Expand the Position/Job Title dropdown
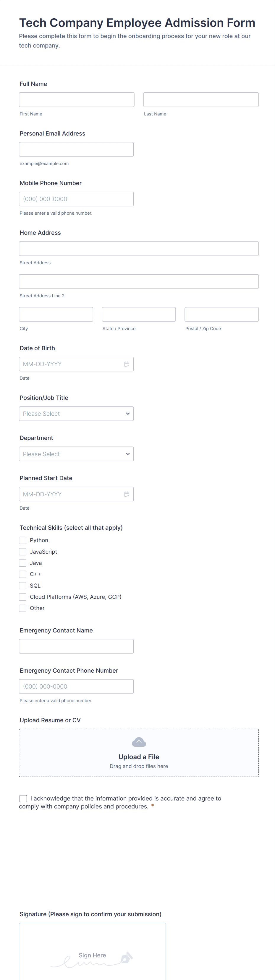Viewport: 275px width, 980px height. (x=76, y=414)
